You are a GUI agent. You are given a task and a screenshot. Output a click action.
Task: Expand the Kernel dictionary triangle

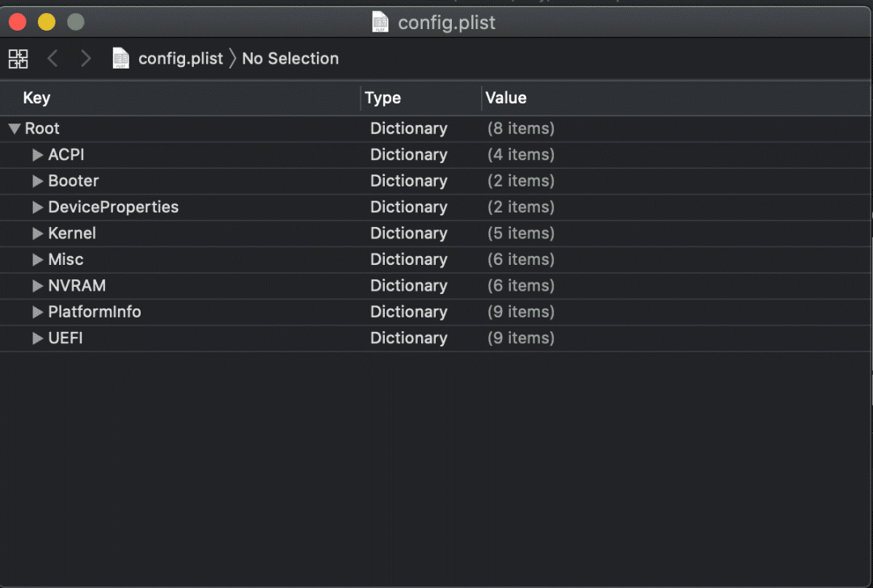click(37, 233)
